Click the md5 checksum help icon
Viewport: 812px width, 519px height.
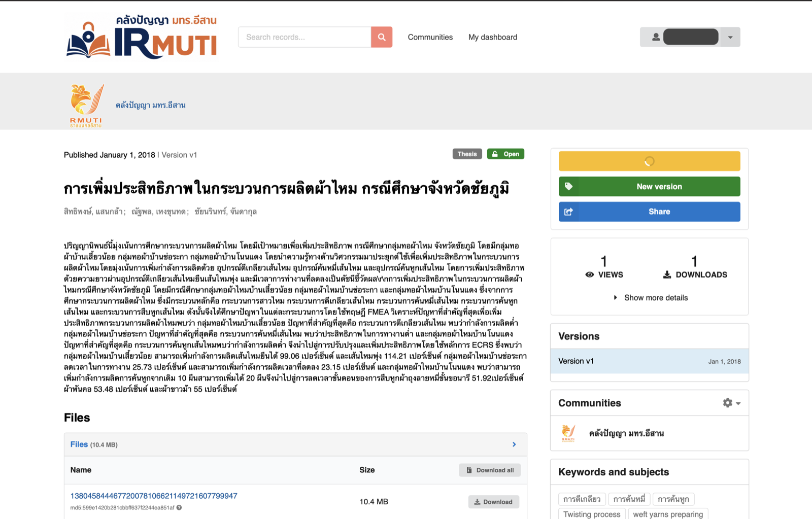[179, 507]
